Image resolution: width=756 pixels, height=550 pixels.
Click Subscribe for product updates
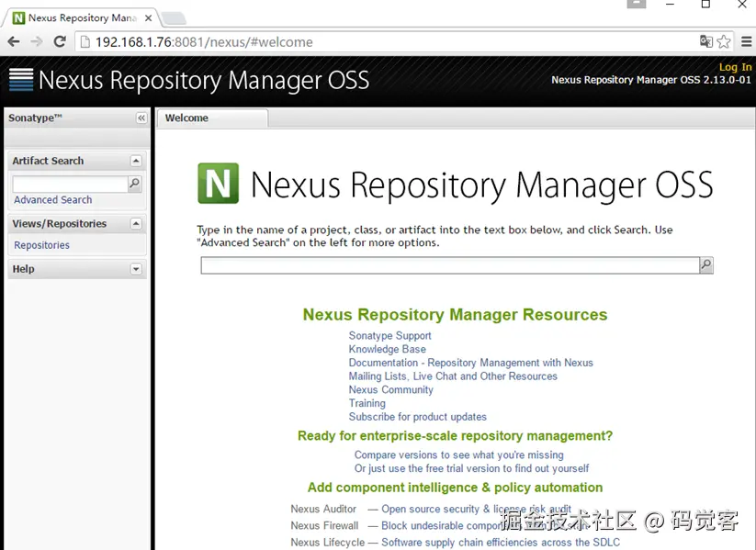(418, 417)
